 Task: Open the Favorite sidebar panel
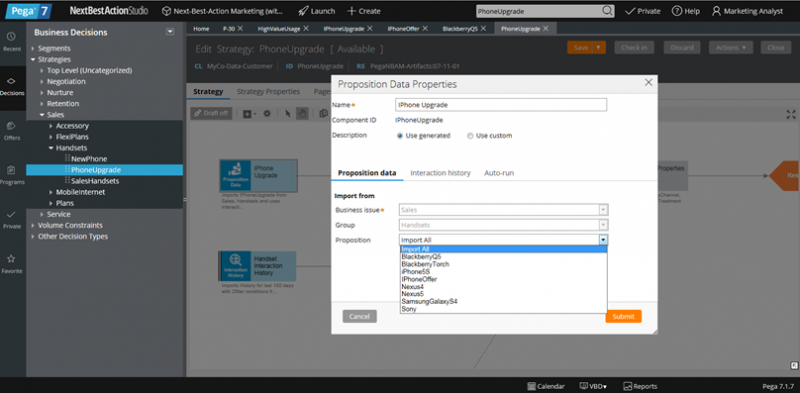coord(12,264)
